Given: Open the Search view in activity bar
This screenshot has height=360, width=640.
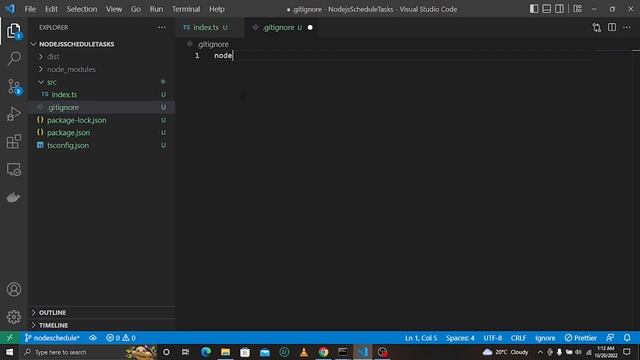Looking at the screenshot, I should tap(14, 58).
